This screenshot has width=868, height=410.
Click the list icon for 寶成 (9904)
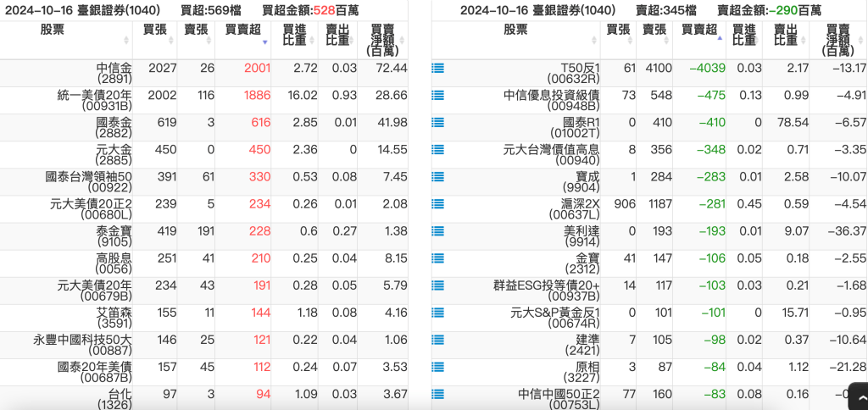point(437,177)
